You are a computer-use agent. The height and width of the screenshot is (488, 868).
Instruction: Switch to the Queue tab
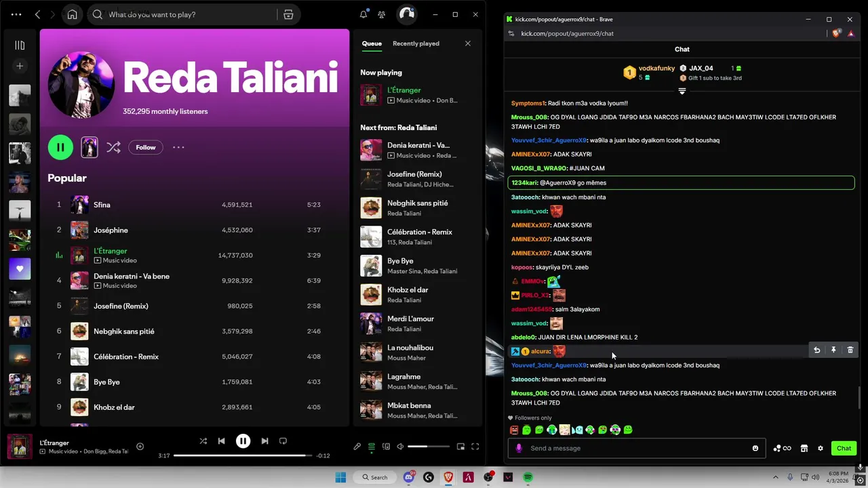(x=372, y=43)
